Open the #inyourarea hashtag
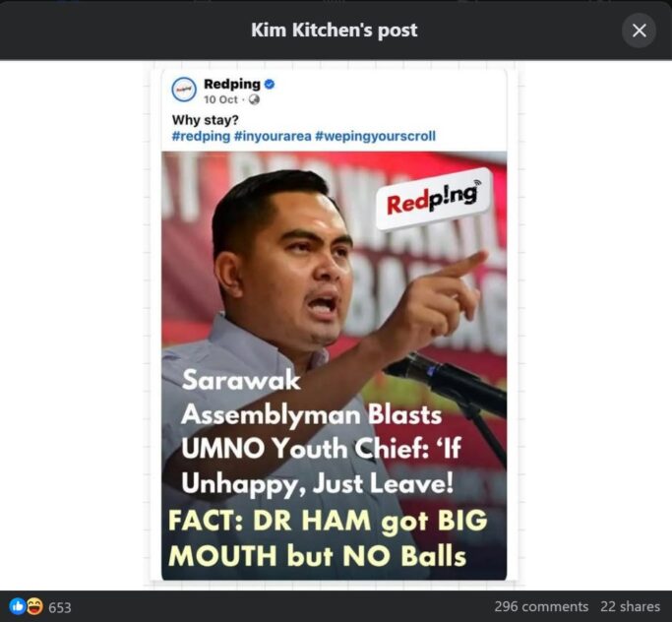The image size is (672, 622). tap(273, 136)
